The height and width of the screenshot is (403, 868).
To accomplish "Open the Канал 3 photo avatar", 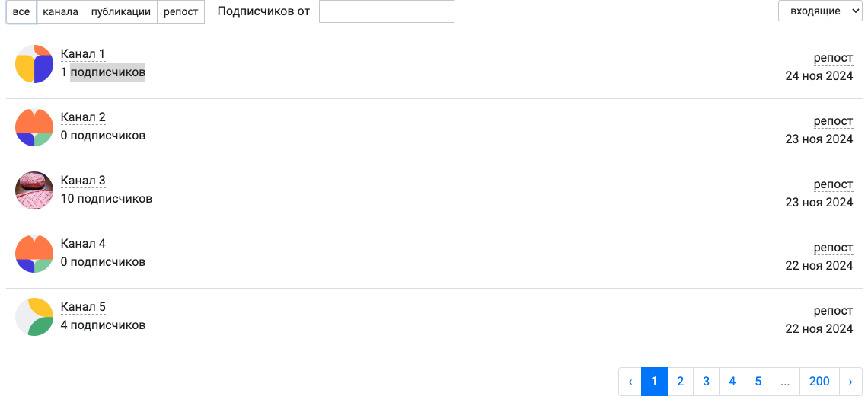I will tap(34, 190).
